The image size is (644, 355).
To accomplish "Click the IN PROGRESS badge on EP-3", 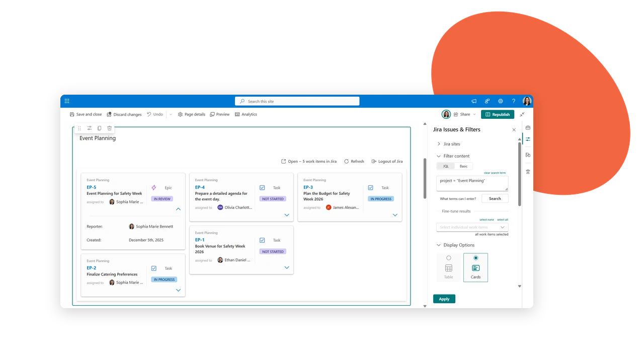I will pyautogui.click(x=381, y=199).
